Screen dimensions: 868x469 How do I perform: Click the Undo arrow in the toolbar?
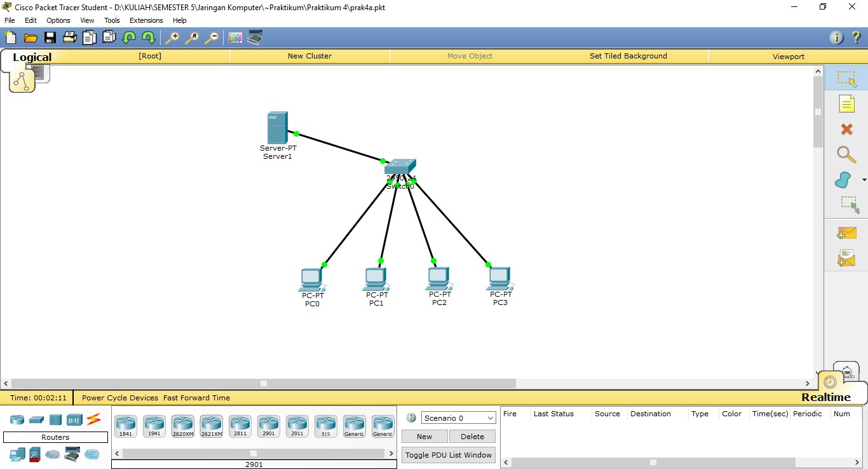point(129,37)
